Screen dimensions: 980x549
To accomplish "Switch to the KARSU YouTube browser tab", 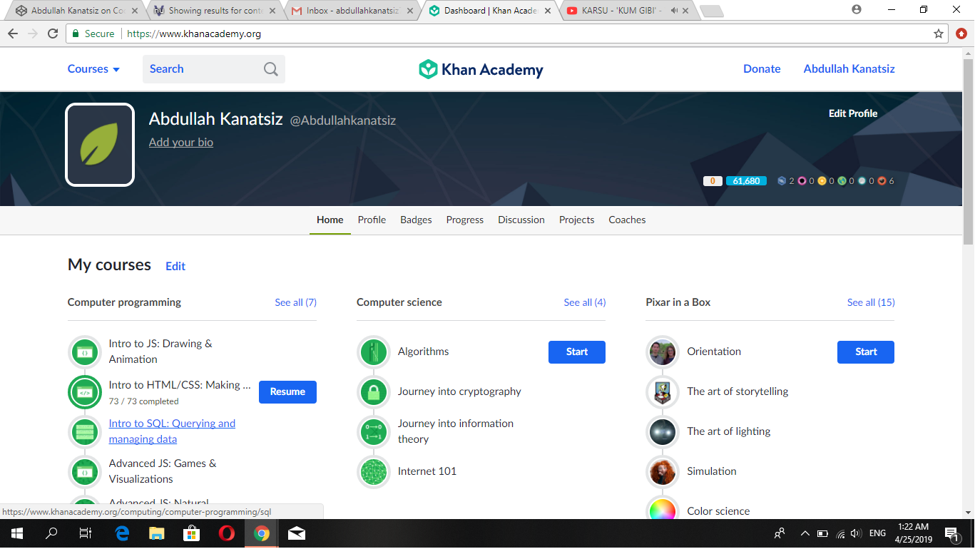I will coord(628,11).
